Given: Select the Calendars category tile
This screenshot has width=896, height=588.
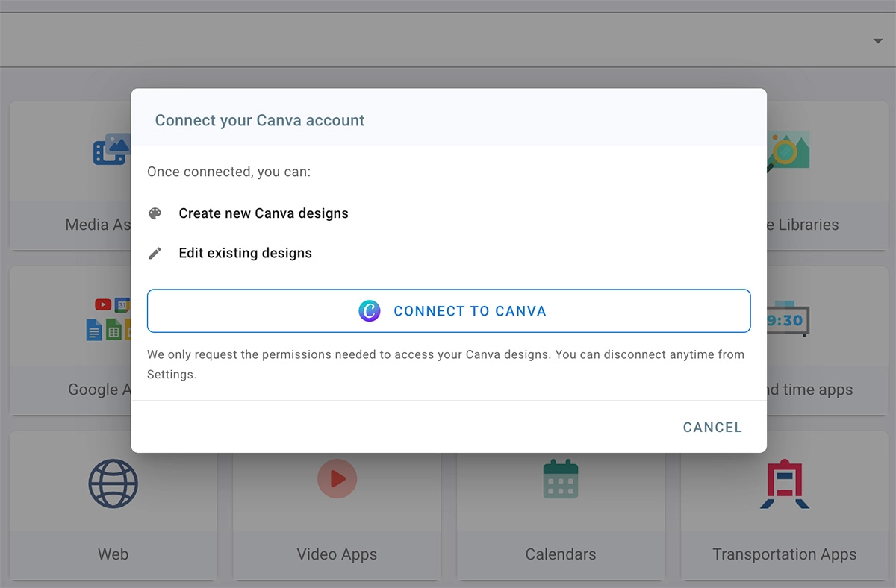Looking at the screenshot, I should click(561, 515).
